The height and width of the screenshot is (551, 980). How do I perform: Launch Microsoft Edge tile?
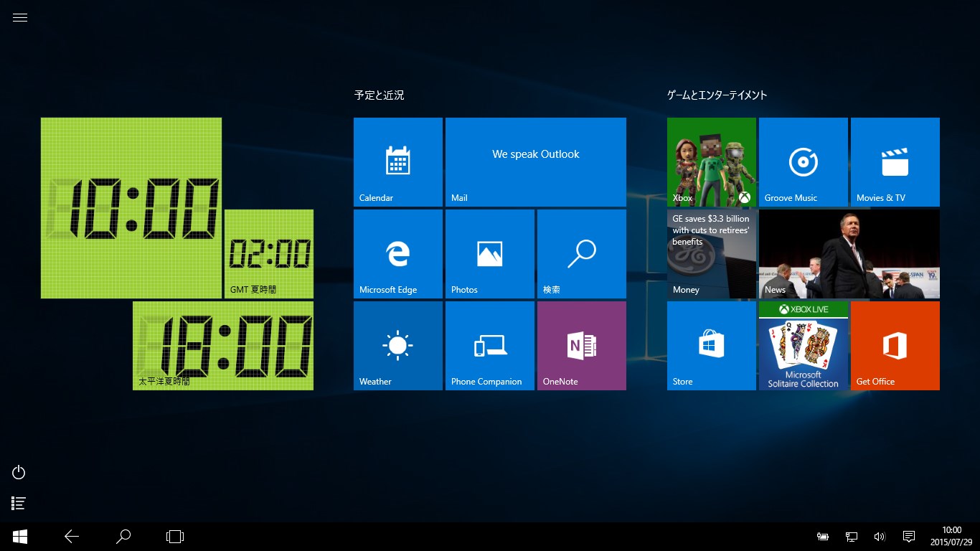[x=398, y=254]
